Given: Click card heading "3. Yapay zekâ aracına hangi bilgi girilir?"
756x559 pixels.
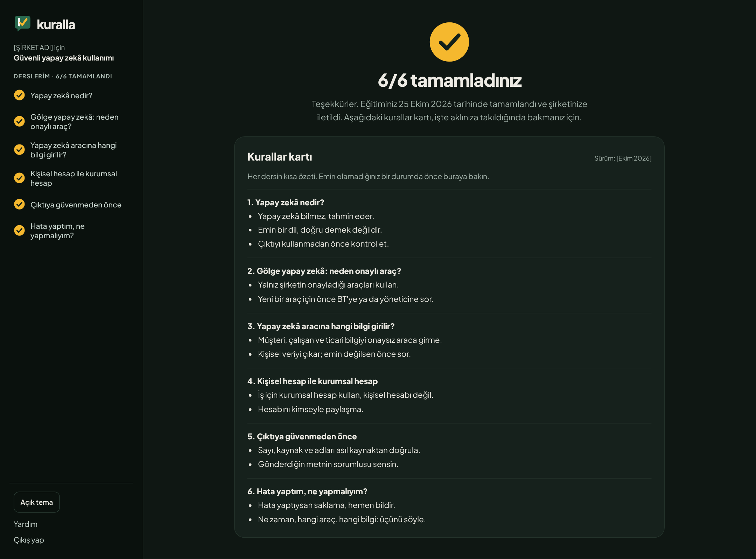Looking at the screenshot, I should click(x=321, y=326).
